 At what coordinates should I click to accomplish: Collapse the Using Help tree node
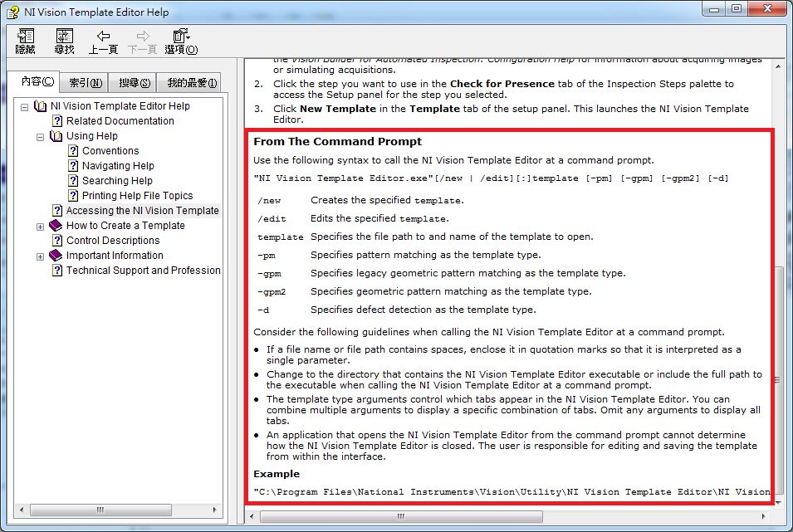(41, 136)
